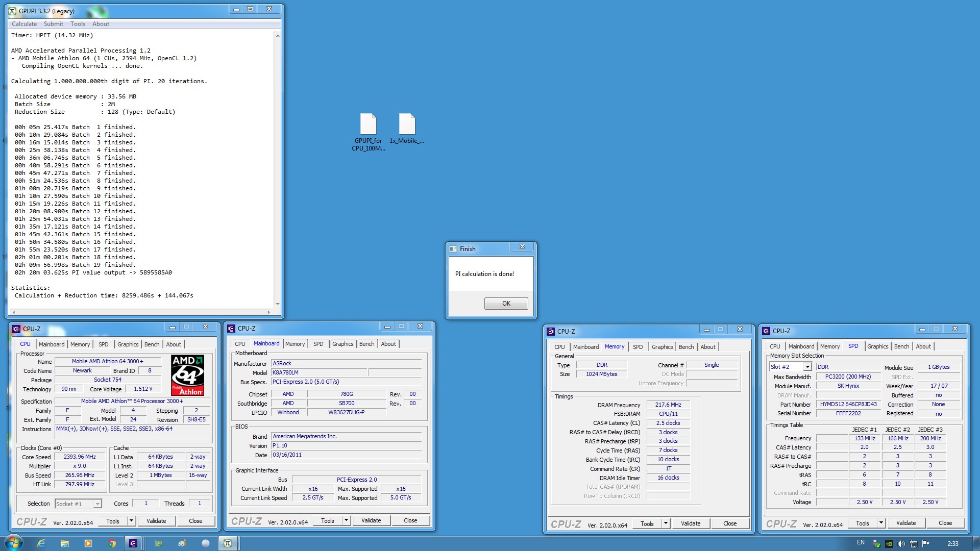This screenshot has width=980, height=551.
Task: Open the Calculate menu in GPUPI
Action: [x=24, y=24]
